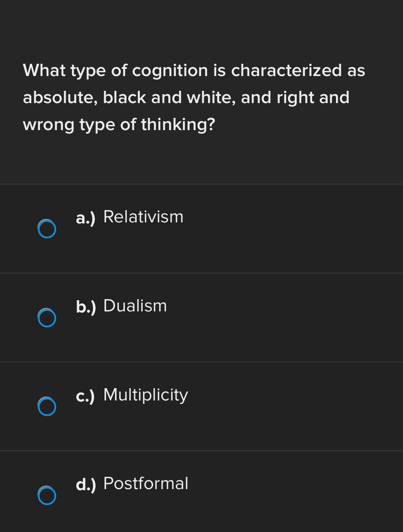Image resolution: width=403 pixels, height=532 pixels.
Task: Select the radio button for Relativism
Action: click(x=46, y=229)
